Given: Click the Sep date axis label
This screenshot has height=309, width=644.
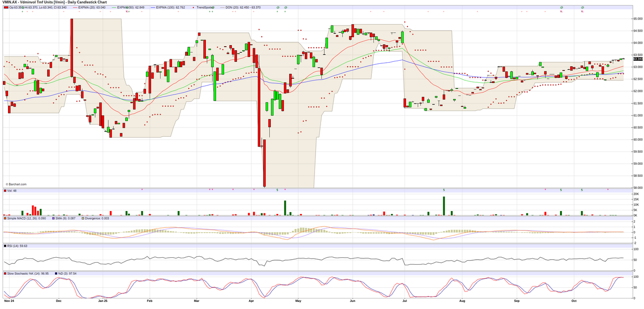Looking at the screenshot, I should (516, 301).
